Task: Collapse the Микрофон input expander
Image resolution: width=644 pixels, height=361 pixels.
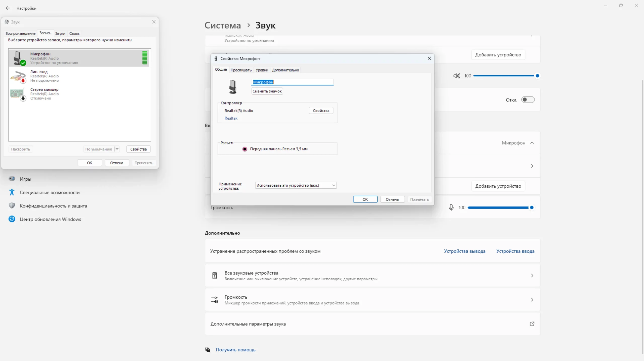Action: (532, 143)
